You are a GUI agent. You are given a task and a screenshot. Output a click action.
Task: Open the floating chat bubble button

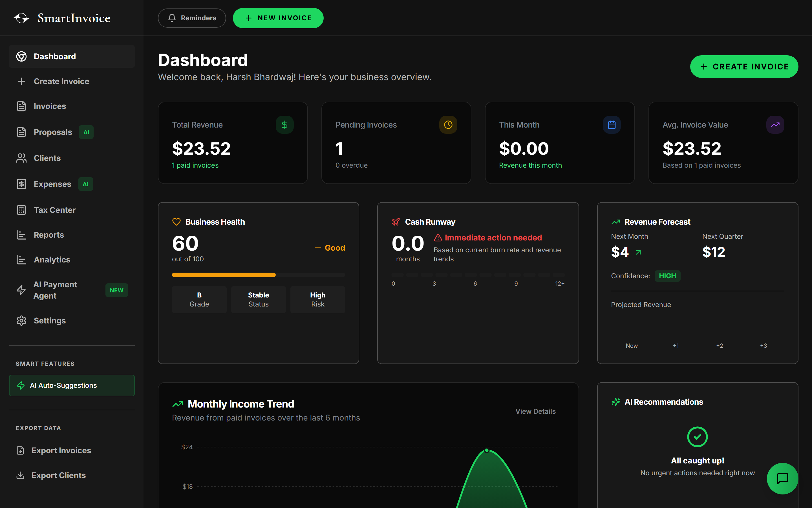[x=782, y=478]
